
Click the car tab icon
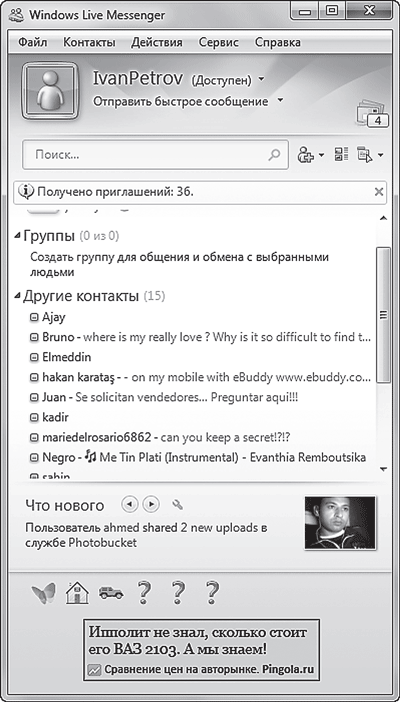coord(111,594)
